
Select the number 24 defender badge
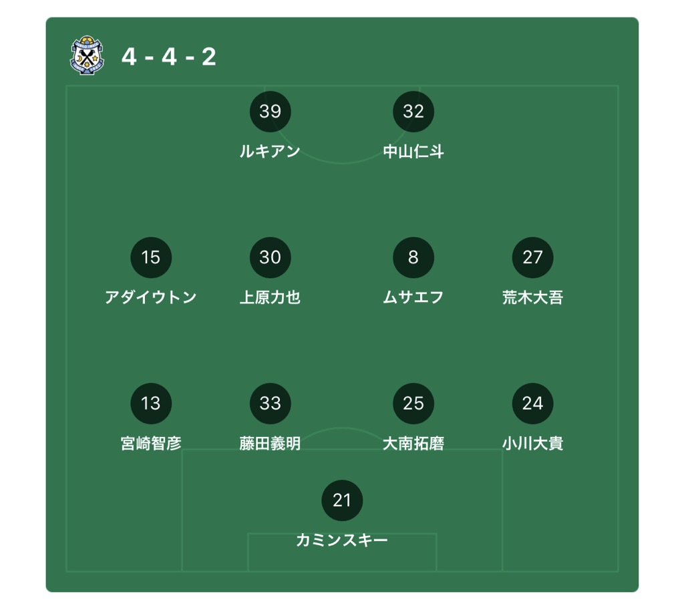click(x=532, y=404)
